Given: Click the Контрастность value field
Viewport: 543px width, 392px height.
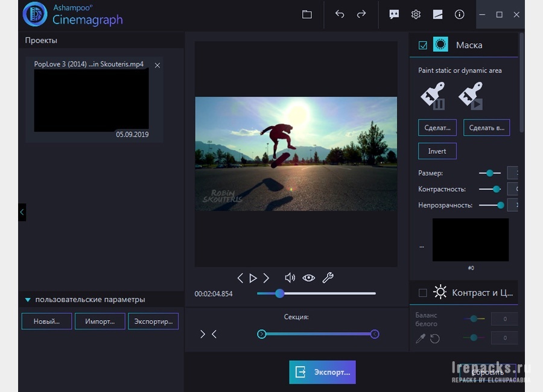Looking at the screenshot, I should click(x=512, y=189).
